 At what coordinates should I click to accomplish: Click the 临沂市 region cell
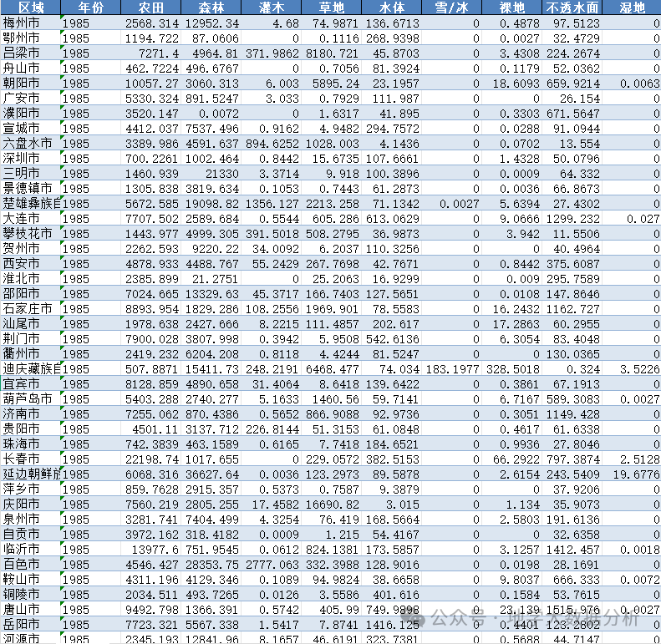coord(31,550)
